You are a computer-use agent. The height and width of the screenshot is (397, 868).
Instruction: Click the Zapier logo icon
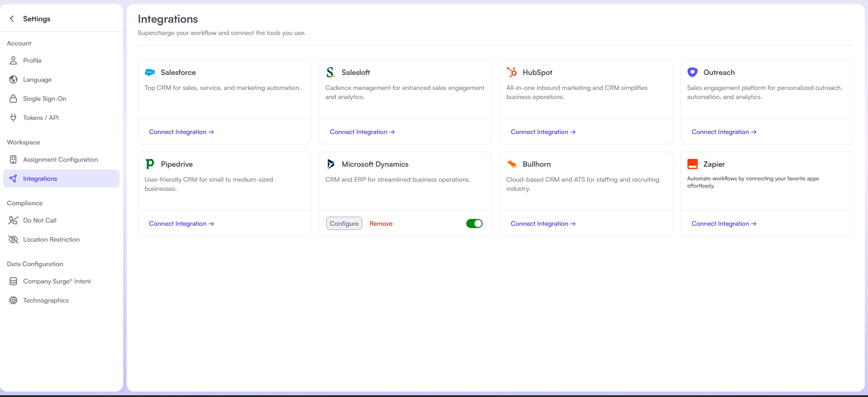pyautogui.click(x=692, y=164)
